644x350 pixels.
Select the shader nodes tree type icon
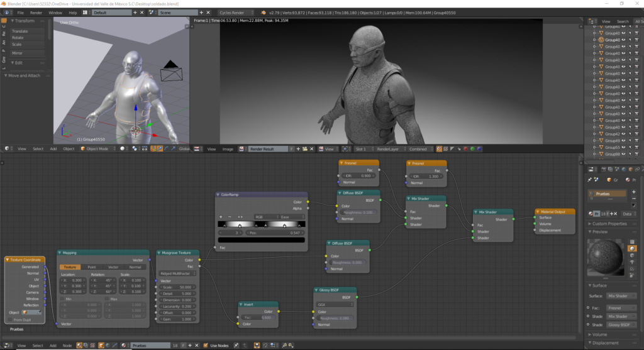(80, 346)
